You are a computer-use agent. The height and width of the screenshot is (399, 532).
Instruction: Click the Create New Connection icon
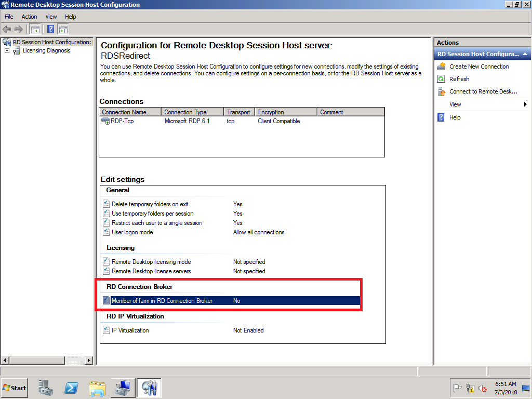[x=441, y=66]
